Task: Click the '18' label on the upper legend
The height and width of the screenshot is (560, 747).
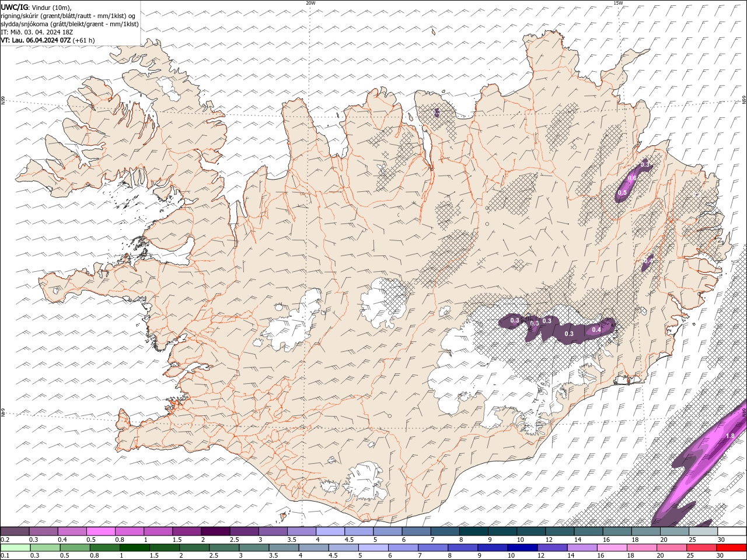Action: (636, 540)
